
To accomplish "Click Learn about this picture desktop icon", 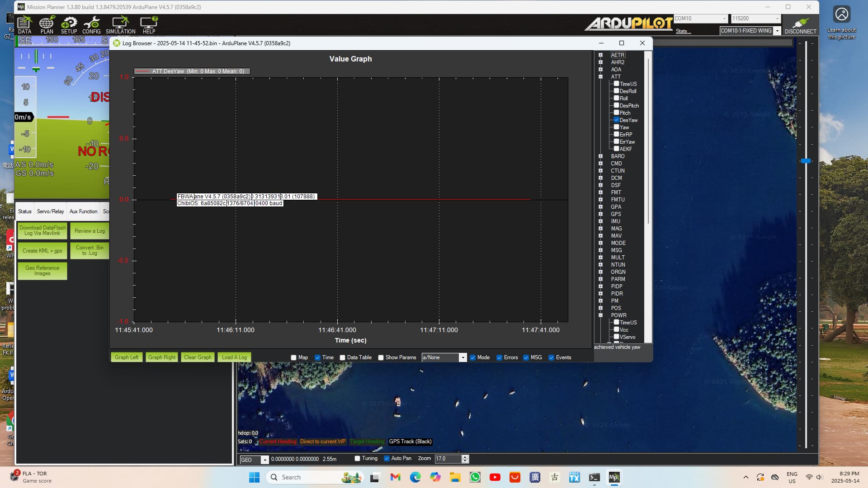I will pyautogui.click(x=841, y=23).
